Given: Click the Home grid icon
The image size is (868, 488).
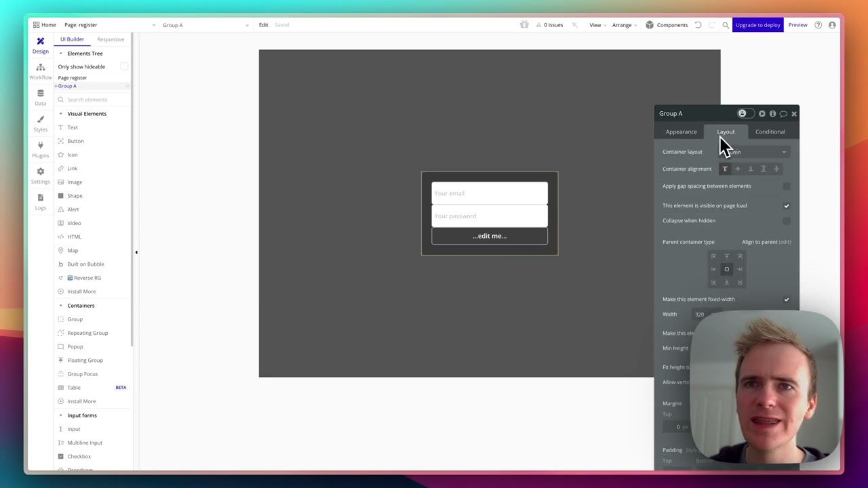Looking at the screenshot, I should 36,25.
